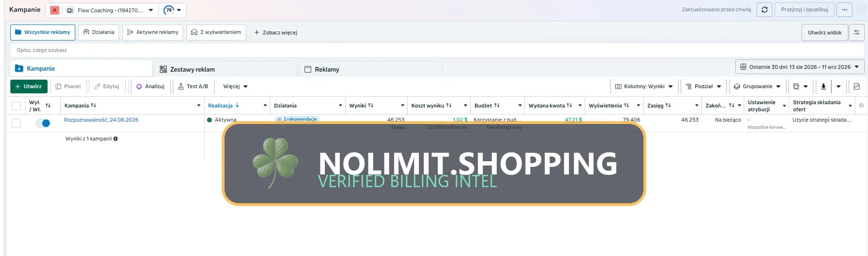Open the Kolumny: Wyniki dropdown

(x=644, y=86)
